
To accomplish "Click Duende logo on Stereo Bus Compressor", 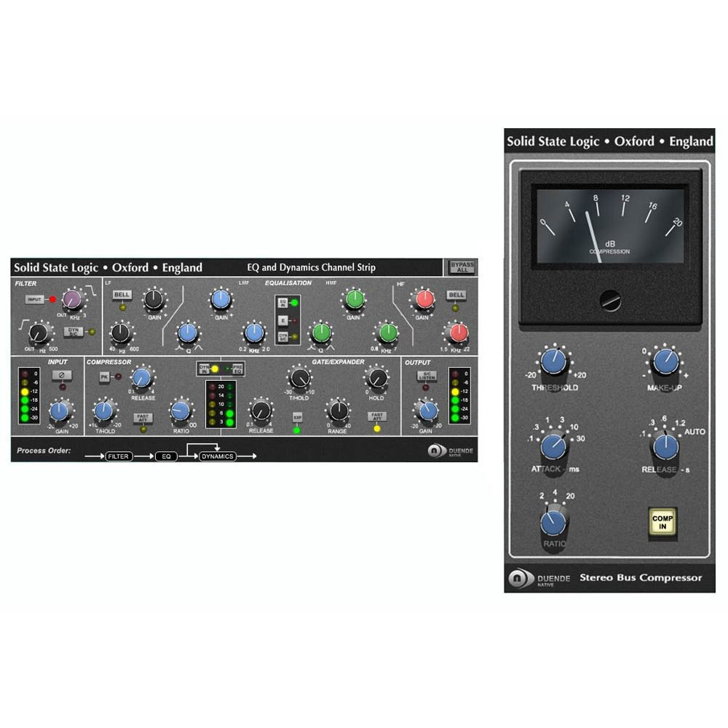I will pyautogui.click(x=539, y=579).
